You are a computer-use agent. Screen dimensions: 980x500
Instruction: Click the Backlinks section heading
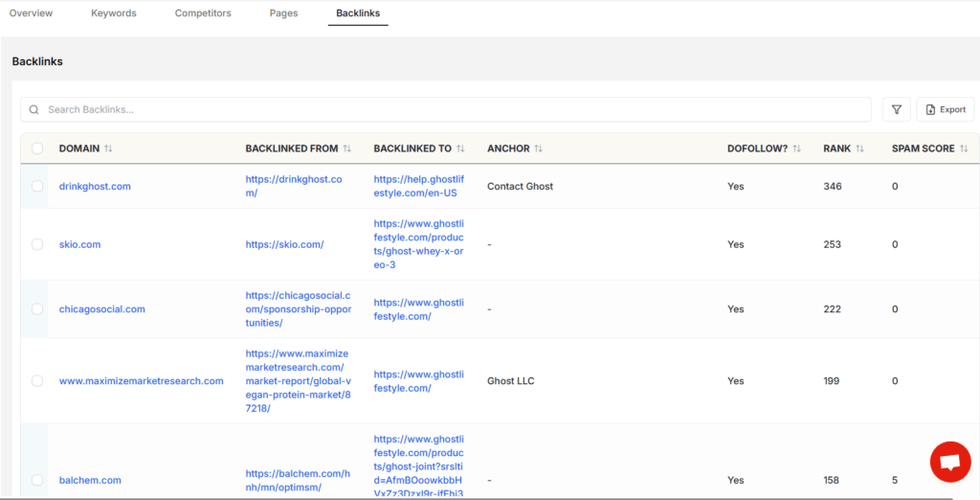37,61
